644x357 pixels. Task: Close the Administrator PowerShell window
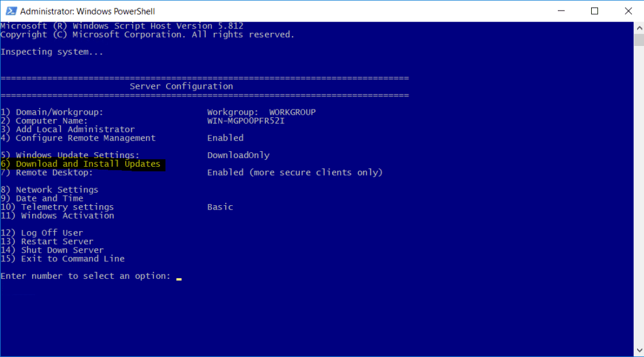(629, 11)
